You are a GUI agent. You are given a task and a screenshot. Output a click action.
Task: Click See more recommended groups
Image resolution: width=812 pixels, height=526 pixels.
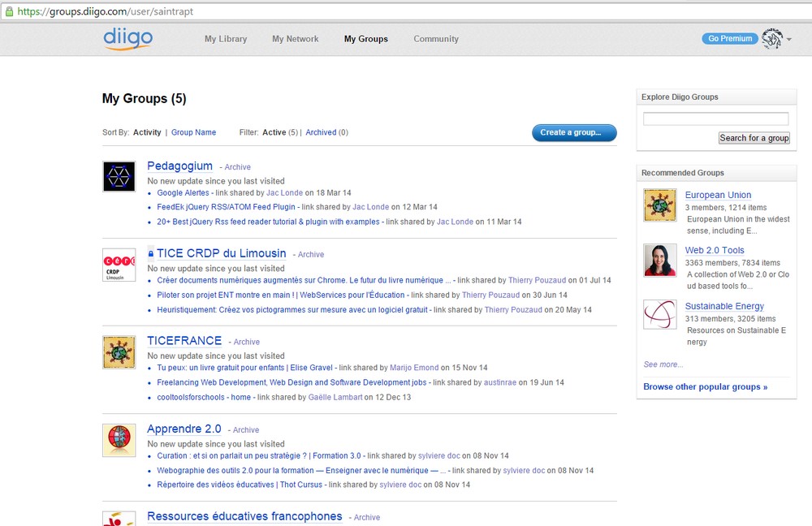[x=663, y=364]
